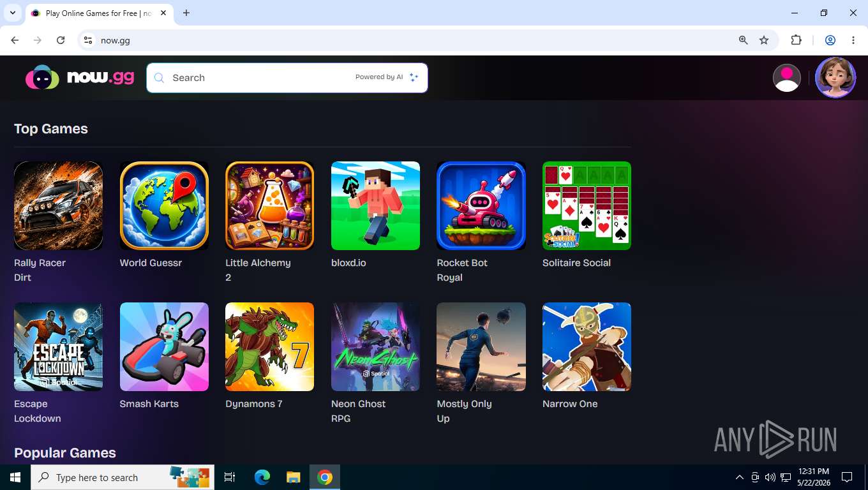The width and height of the screenshot is (868, 490).
Task: Click the Little Alchemy 2 title text
Action: click(x=258, y=270)
